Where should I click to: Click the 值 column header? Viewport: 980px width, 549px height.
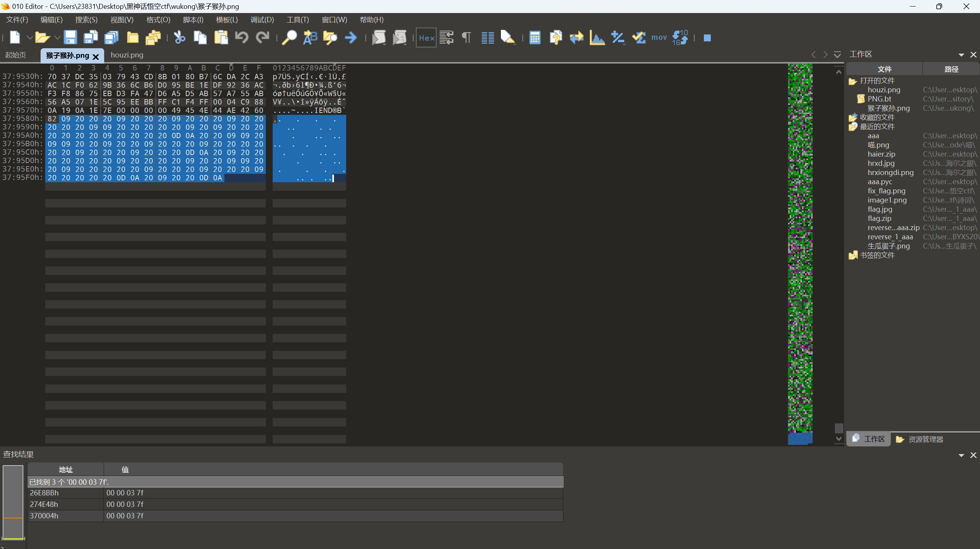coord(333,470)
